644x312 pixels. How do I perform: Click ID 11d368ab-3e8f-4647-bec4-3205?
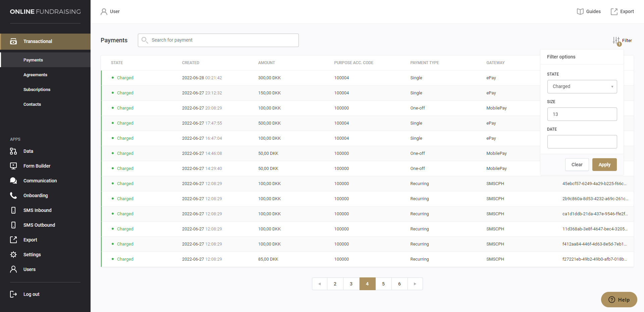coord(595,229)
